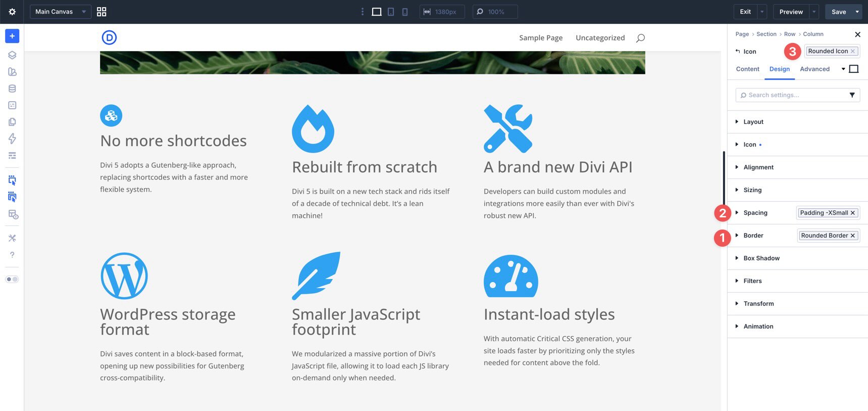Select the gauge icon above Instant-load styles
Screen dimensions: 868x411
pyautogui.click(x=511, y=276)
